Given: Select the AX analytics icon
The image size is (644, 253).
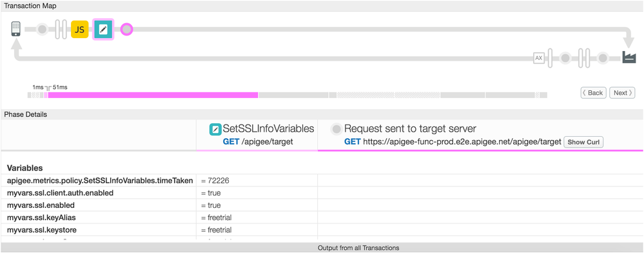Looking at the screenshot, I should [x=538, y=59].
